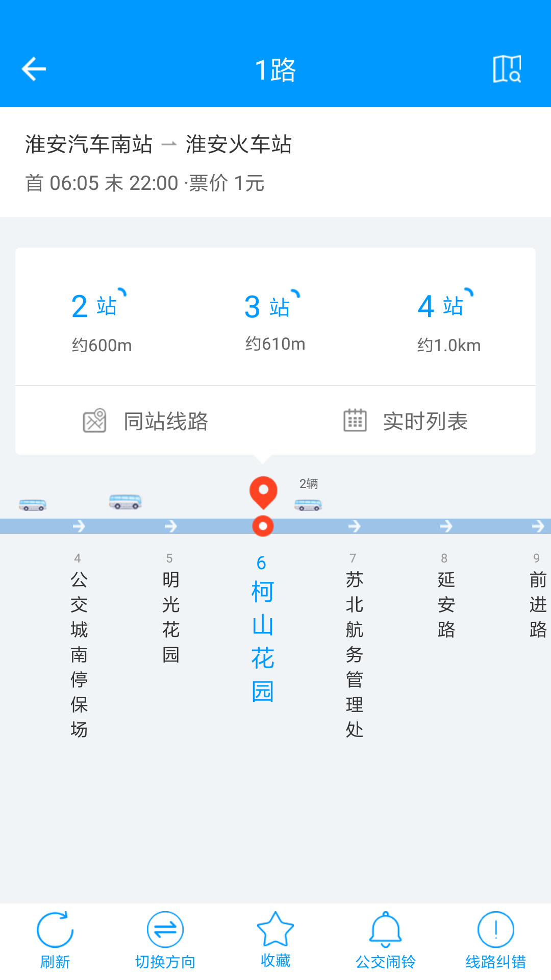Tap 淮安汽车南站 origin name

pos(89,144)
